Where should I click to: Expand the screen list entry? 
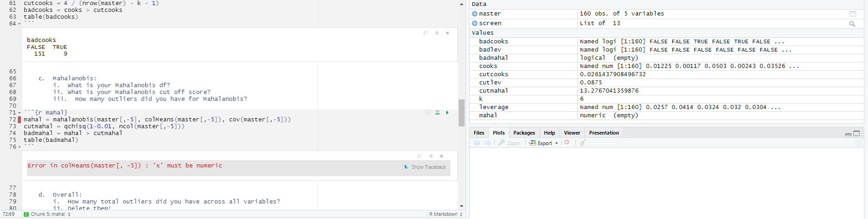click(x=475, y=23)
